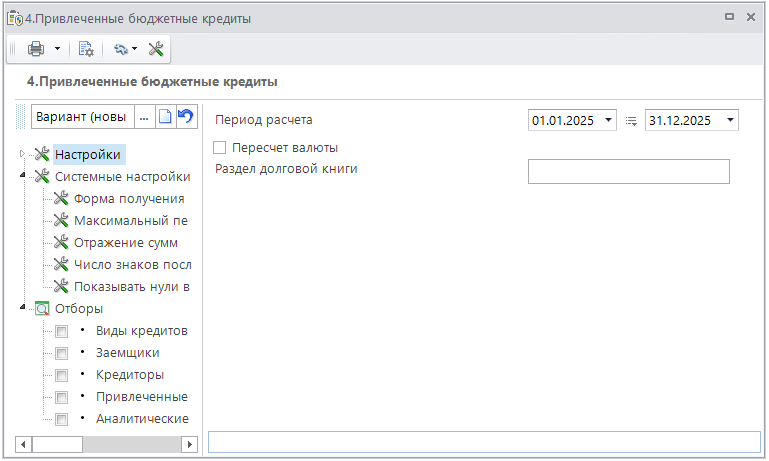This screenshot has width=769, height=461.
Task: Collapse the Системные настройки tree node
Action: click(23, 177)
